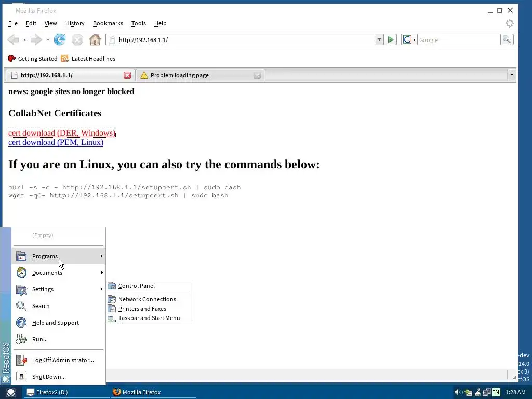The height and width of the screenshot is (399, 532).
Task: Click the Forward navigation arrow
Action: tap(36, 39)
